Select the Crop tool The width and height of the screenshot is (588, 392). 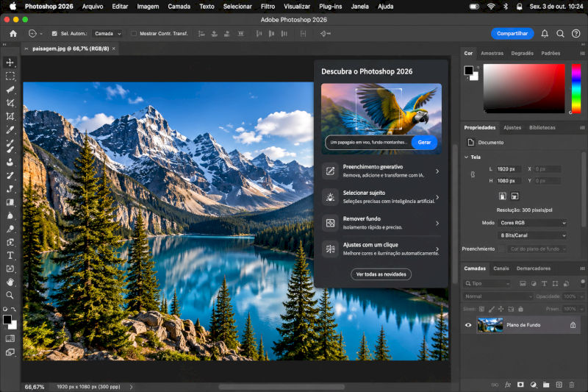10,103
